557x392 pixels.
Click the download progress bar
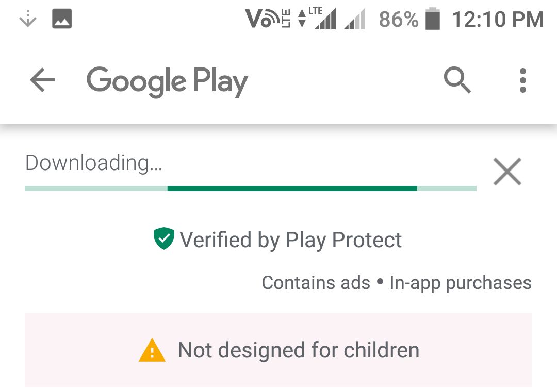[250, 189]
